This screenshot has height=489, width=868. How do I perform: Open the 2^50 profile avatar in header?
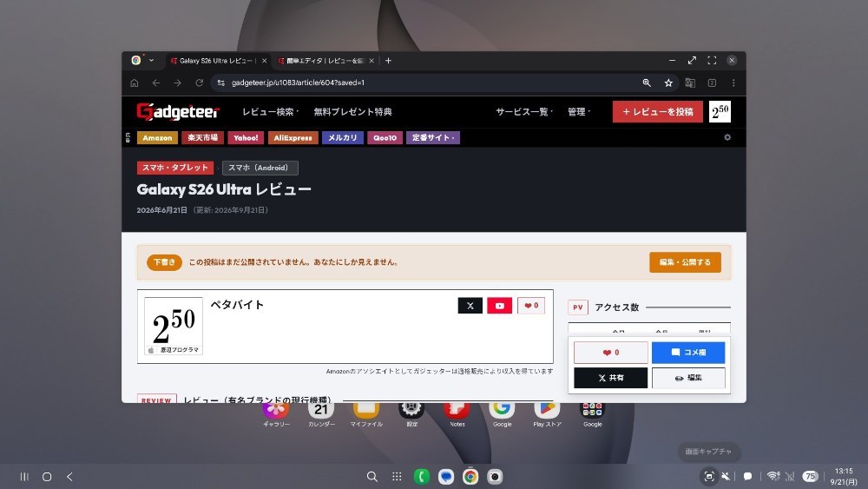720,112
